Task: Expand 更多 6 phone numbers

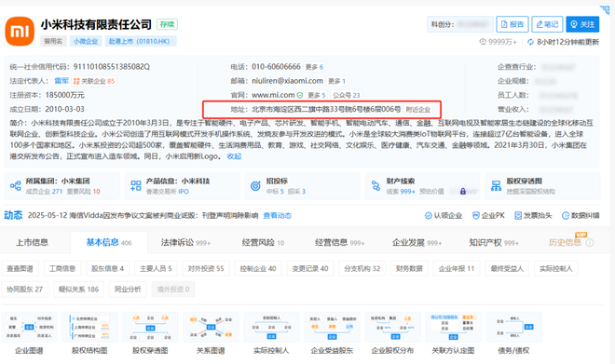Action: (x=314, y=67)
